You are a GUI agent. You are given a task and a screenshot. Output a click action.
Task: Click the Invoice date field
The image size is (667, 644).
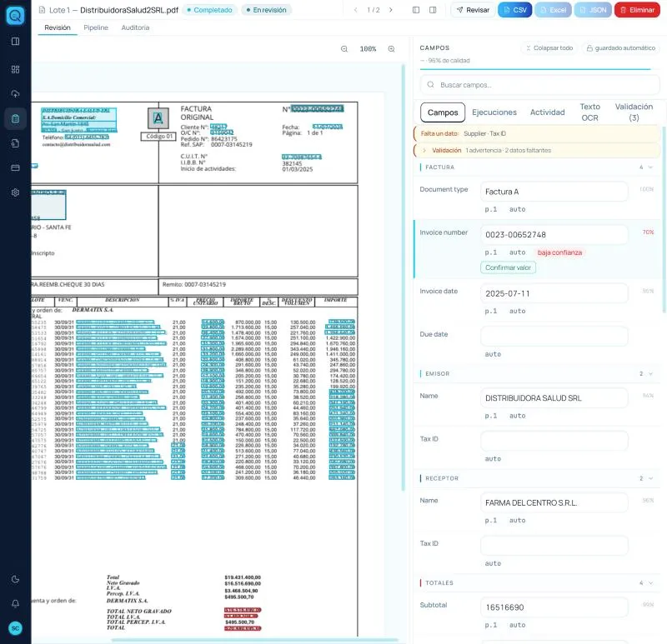554,293
